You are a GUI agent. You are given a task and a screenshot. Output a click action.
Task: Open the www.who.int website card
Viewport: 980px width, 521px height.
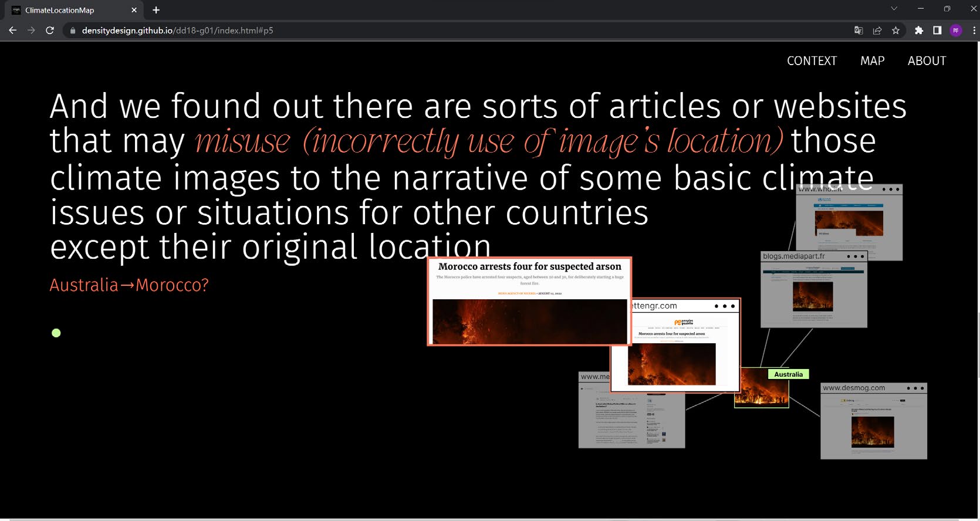tap(849, 223)
